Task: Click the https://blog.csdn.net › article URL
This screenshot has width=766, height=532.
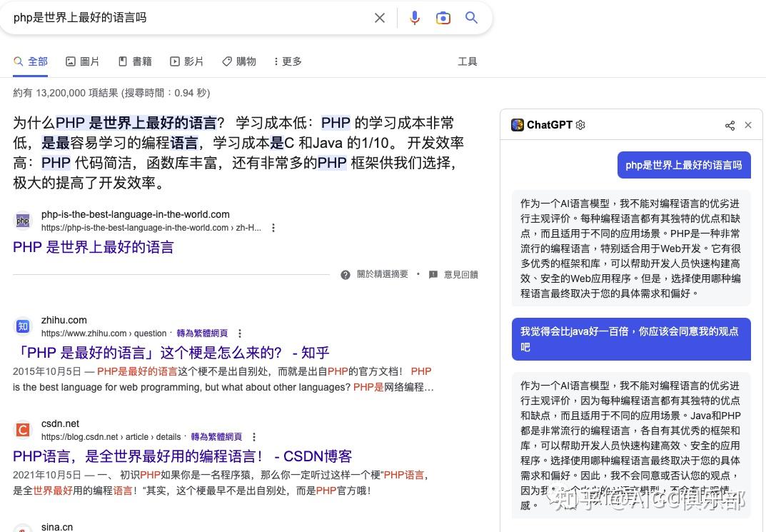Action: pyautogui.click(x=111, y=437)
